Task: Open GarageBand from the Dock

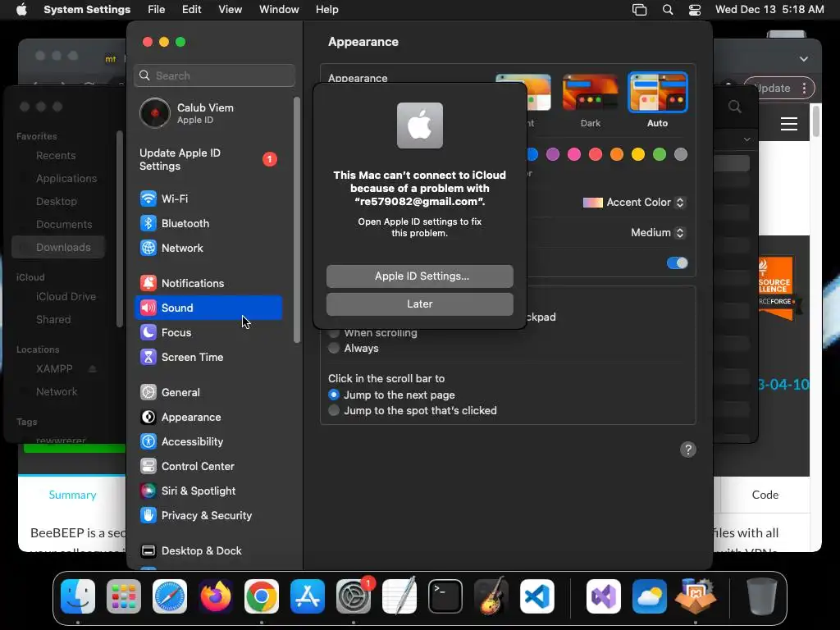Action: [x=491, y=596]
